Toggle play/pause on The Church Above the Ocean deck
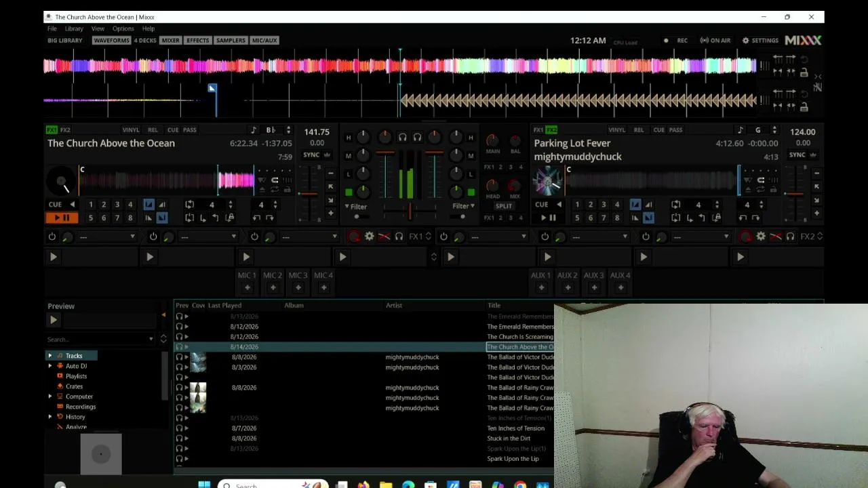868x488 pixels. (62, 218)
